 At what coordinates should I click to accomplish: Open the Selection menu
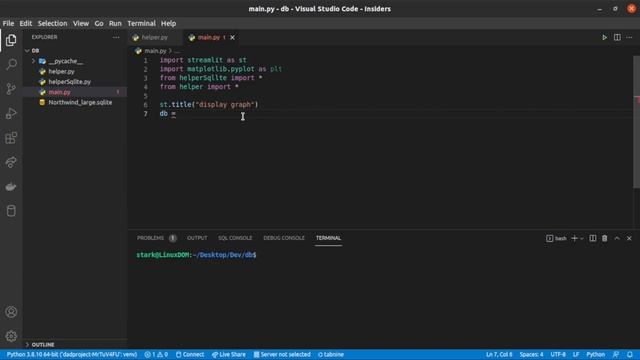pos(52,23)
